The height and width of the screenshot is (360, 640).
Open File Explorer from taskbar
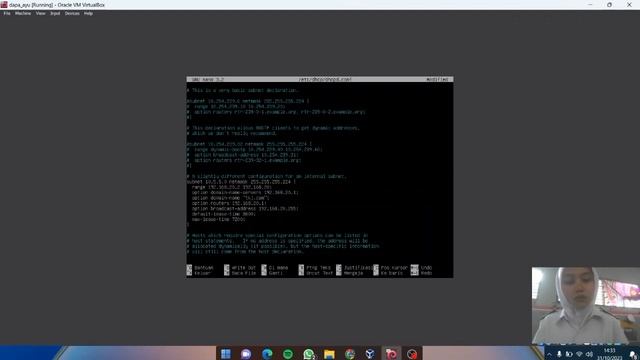329,353
